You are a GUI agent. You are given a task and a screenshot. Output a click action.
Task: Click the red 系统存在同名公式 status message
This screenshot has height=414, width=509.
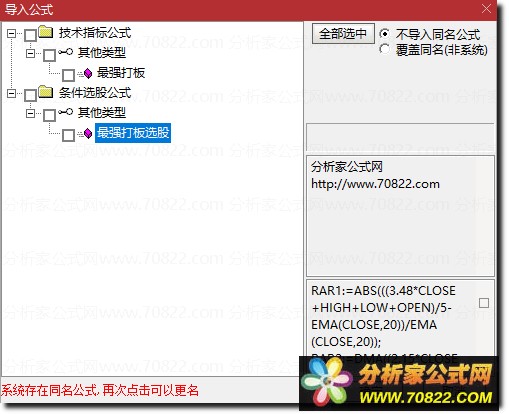pos(100,390)
